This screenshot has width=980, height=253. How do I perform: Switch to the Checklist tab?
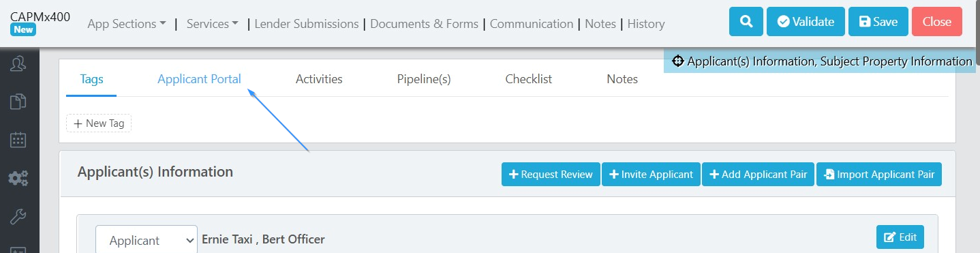pos(529,79)
